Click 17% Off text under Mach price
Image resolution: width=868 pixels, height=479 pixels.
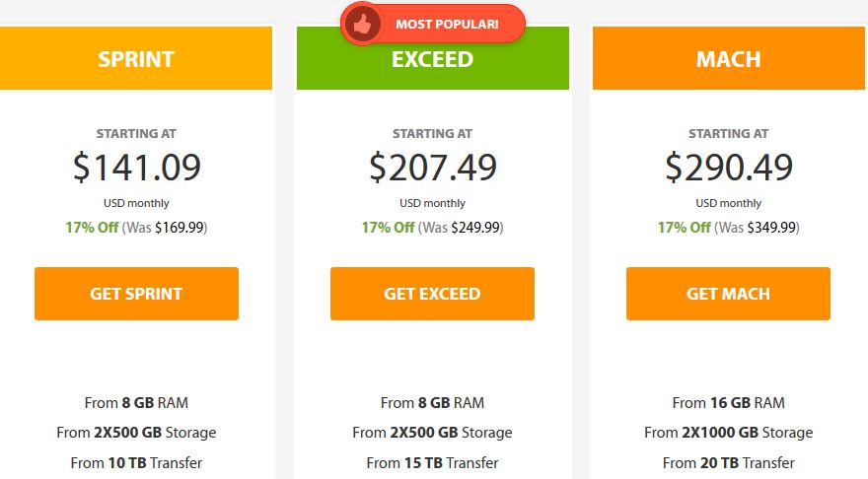[685, 228]
